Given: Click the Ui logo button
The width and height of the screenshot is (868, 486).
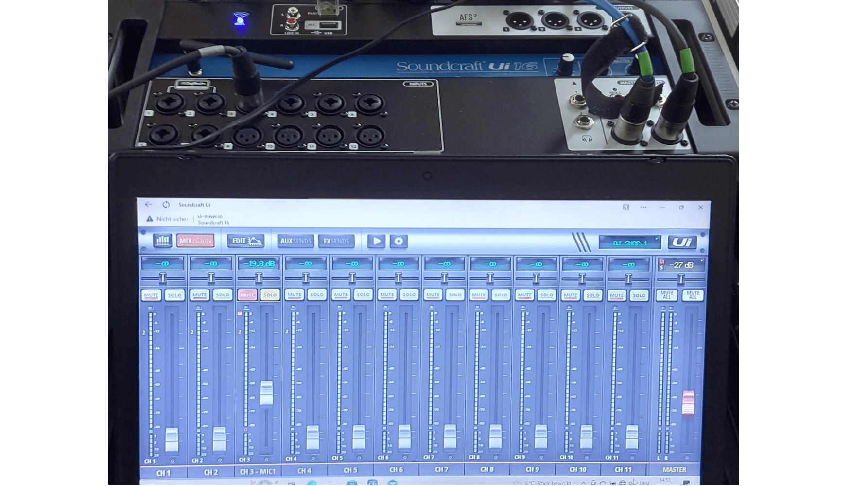Looking at the screenshot, I should tap(682, 242).
